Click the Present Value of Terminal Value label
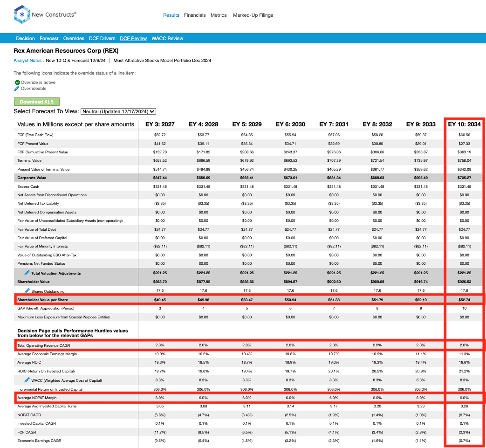Screen dimensions: 486x448 click(43, 169)
